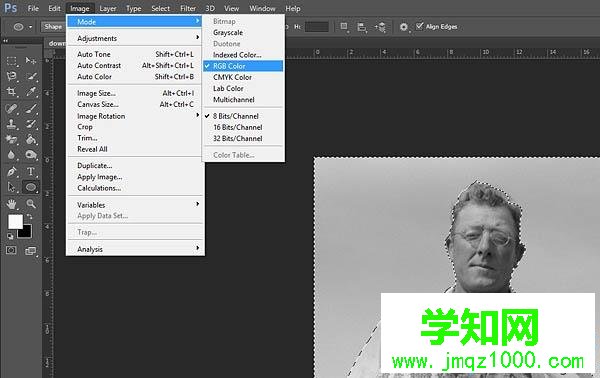Expand the Mode submenu
Screen dimensions: 600x378
[135, 22]
